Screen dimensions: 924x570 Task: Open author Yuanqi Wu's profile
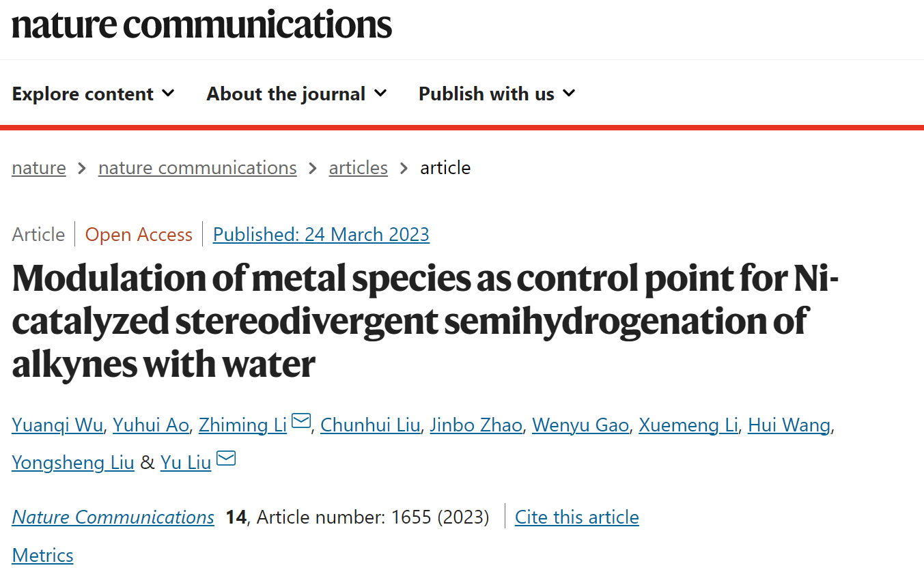tap(57, 425)
